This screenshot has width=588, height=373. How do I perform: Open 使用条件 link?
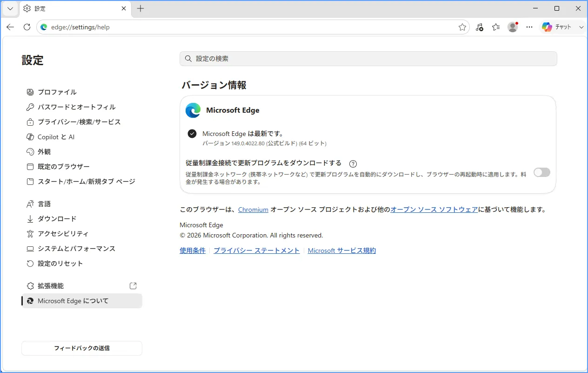(x=193, y=251)
